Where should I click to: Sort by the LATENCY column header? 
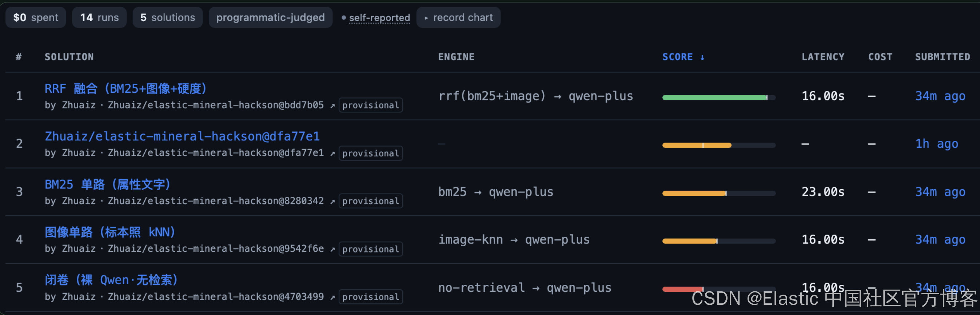click(823, 57)
